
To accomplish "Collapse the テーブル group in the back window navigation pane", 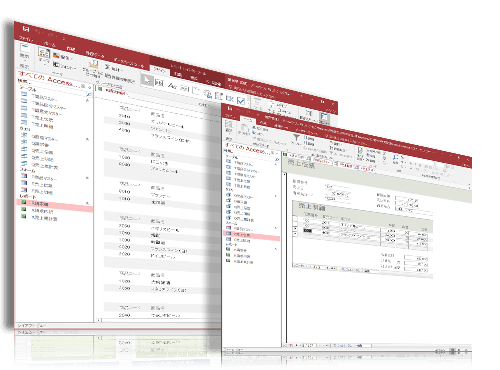I will (x=88, y=100).
